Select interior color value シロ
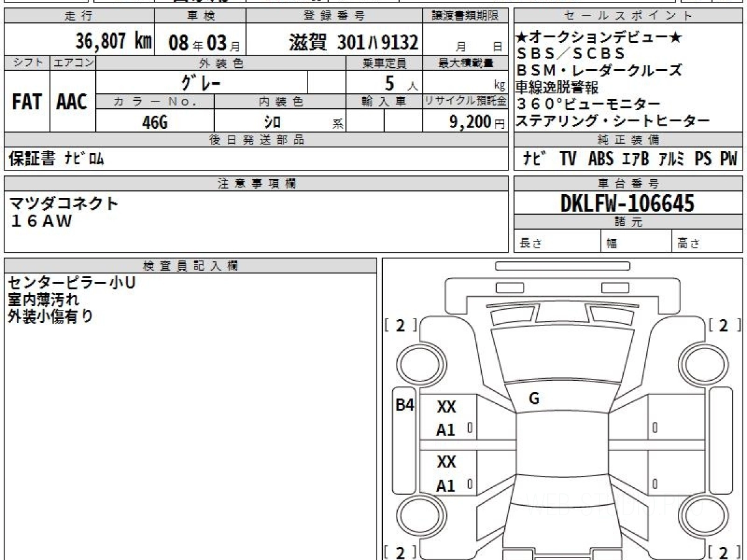 tap(272, 122)
